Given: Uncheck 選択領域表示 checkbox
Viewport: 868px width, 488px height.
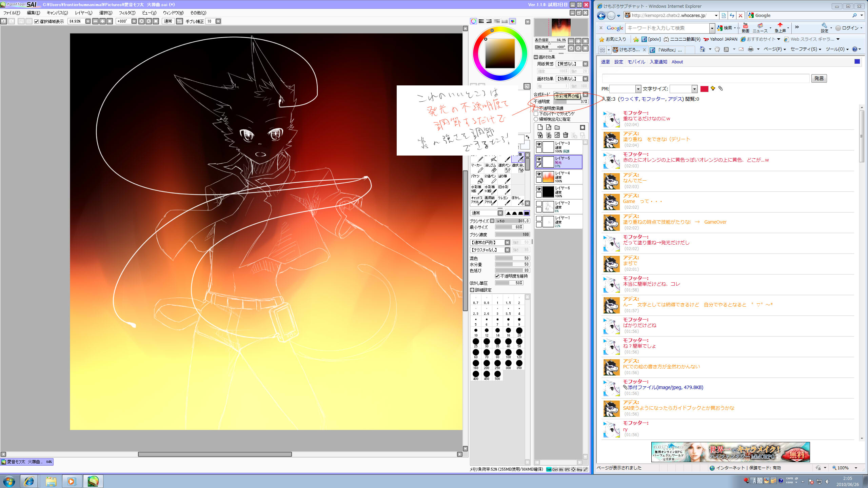Looking at the screenshot, I should tap(37, 21).
